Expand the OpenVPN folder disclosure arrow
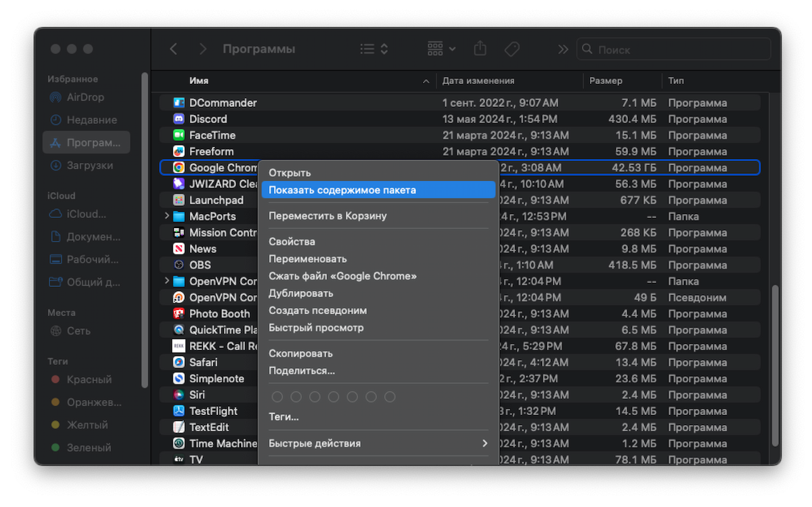Image resolution: width=812 pixels, height=507 pixels. point(166,281)
